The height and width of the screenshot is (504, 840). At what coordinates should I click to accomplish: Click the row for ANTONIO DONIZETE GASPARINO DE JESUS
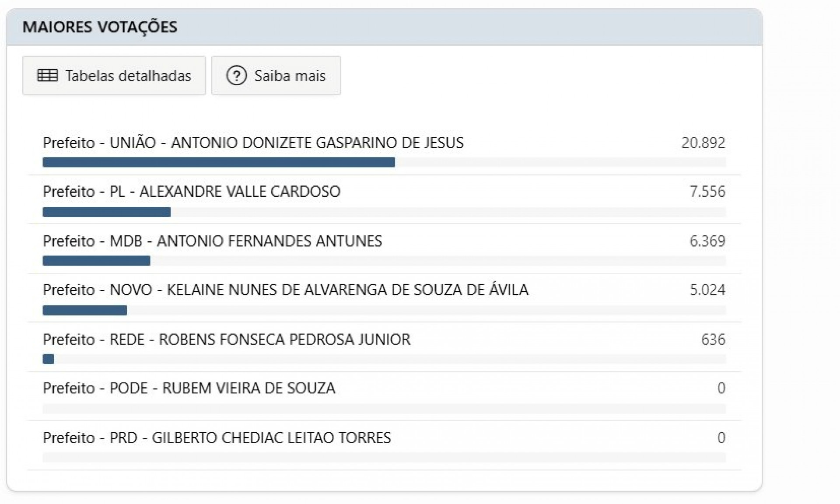click(x=253, y=142)
